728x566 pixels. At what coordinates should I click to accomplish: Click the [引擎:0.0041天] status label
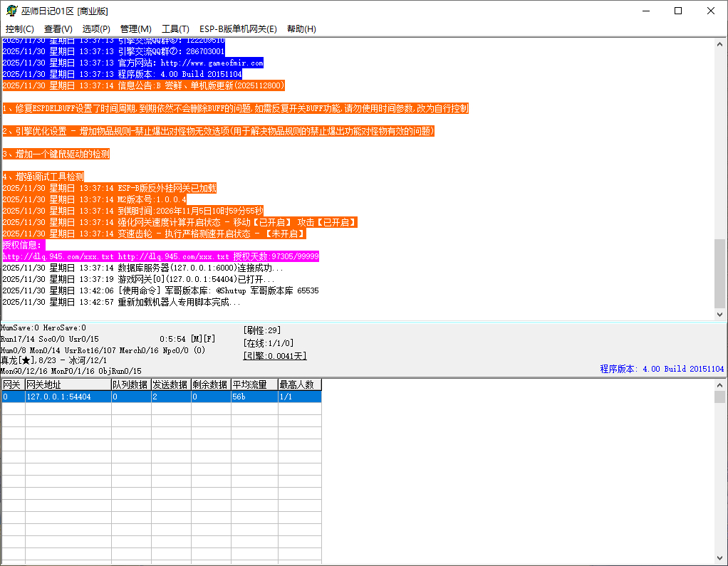275,355
